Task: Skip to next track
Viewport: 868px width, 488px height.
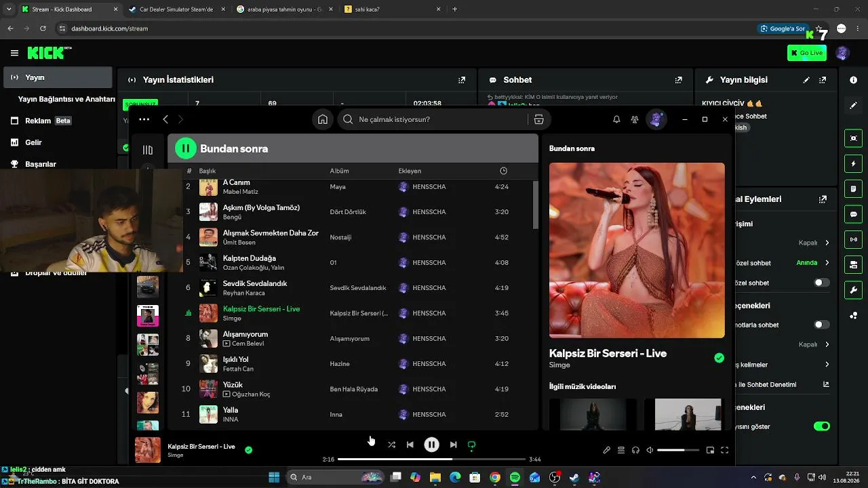Action: pyautogui.click(x=453, y=445)
